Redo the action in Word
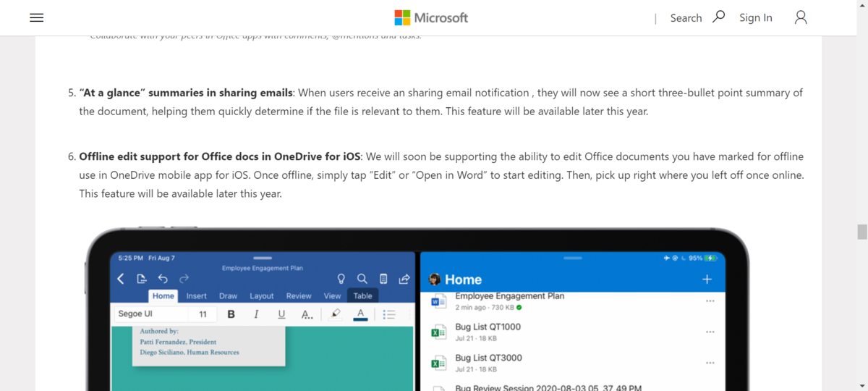 click(184, 279)
